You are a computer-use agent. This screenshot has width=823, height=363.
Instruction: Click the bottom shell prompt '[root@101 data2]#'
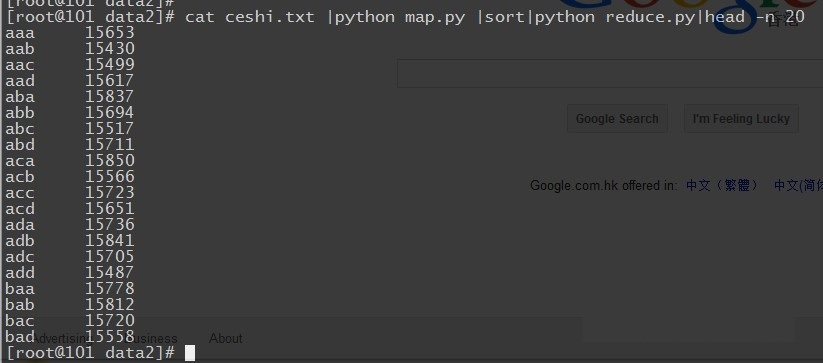pyautogui.click(x=90, y=353)
